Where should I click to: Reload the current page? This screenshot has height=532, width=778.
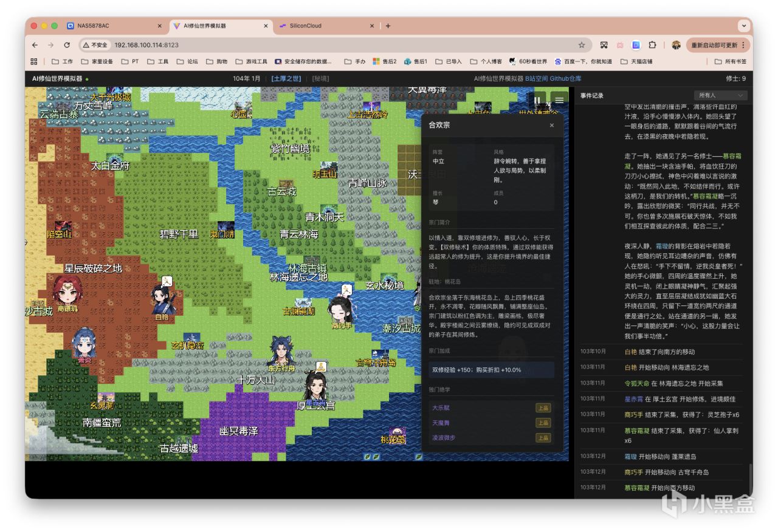pyautogui.click(x=67, y=45)
